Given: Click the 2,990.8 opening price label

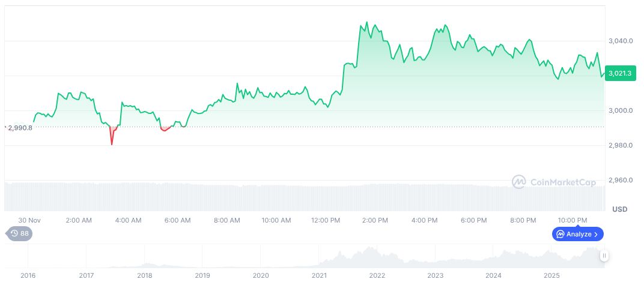Looking at the screenshot, I should 20,127.
